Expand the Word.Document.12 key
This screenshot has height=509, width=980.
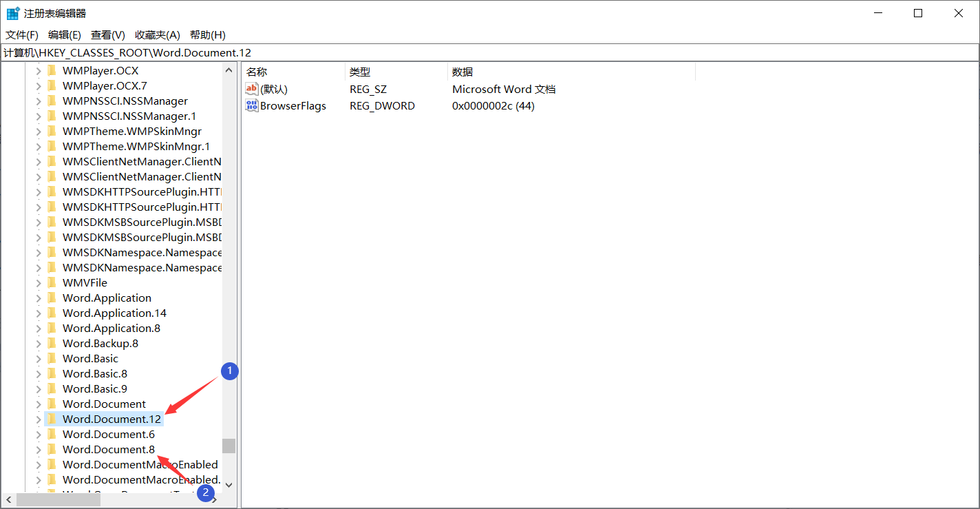39,419
